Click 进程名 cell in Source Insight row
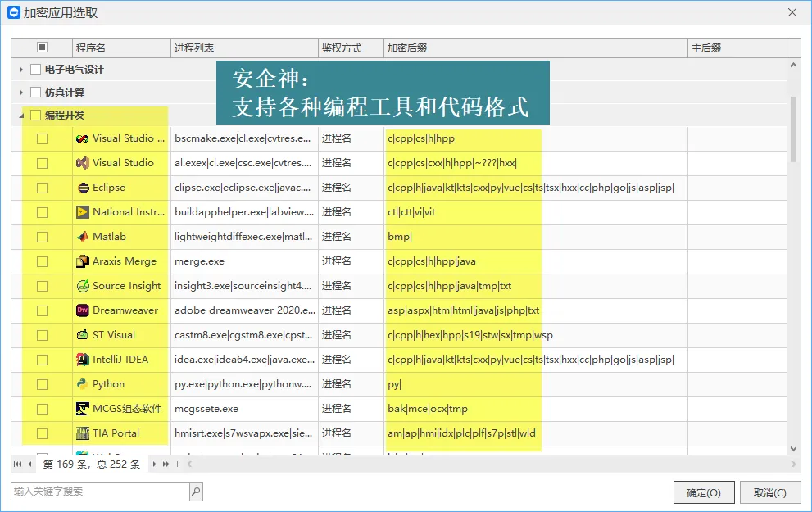 [x=351, y=286]
